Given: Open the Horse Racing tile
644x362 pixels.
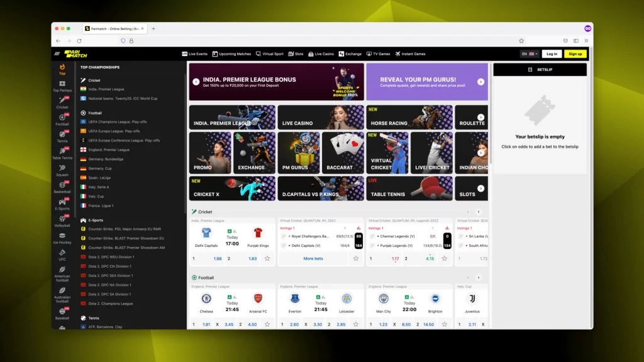Looking at the screenshot, I should 409,117.
